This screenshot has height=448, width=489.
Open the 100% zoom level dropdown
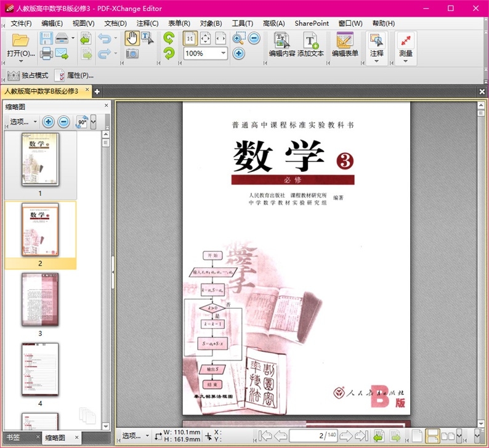pos(224,54)
